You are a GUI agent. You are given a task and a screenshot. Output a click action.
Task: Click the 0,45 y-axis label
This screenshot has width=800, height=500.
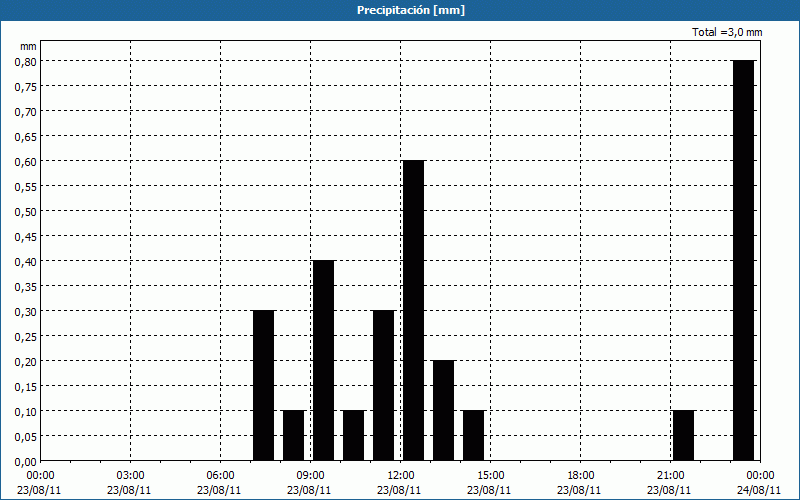(x=26, y=237)
